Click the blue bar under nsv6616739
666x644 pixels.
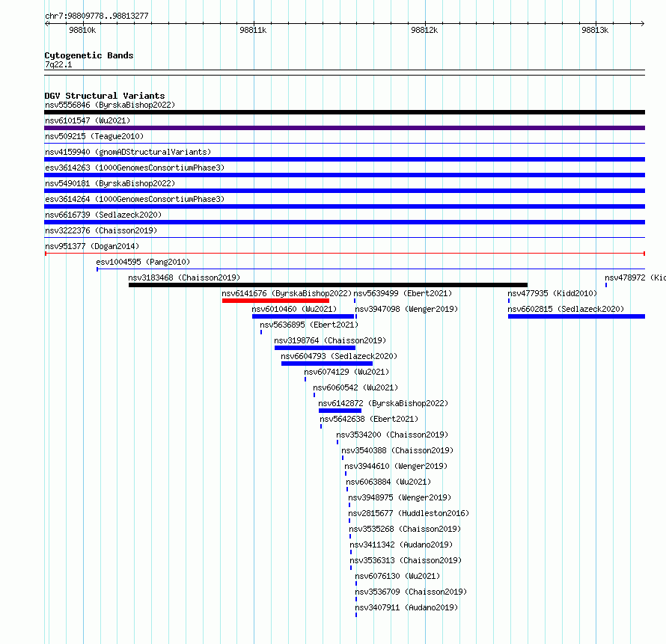click(344, 222)
